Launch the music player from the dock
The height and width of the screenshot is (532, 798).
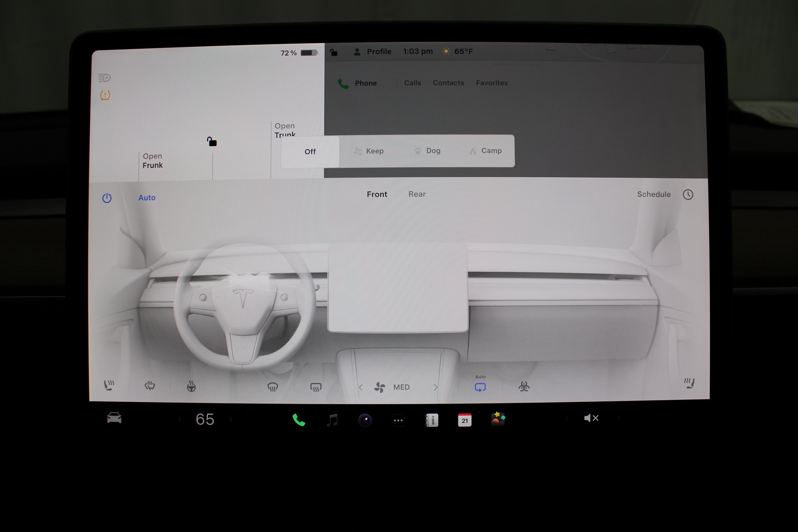coord(332,420)
